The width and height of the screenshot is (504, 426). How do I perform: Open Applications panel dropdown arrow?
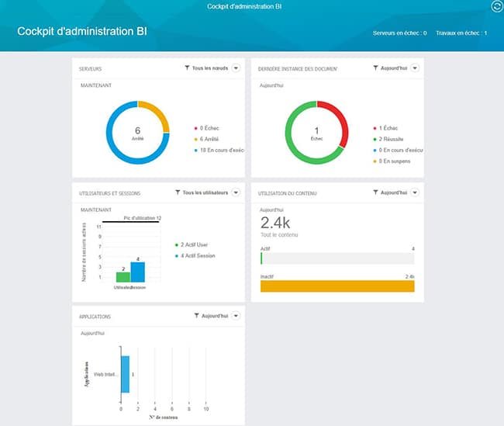click(236, 316)
